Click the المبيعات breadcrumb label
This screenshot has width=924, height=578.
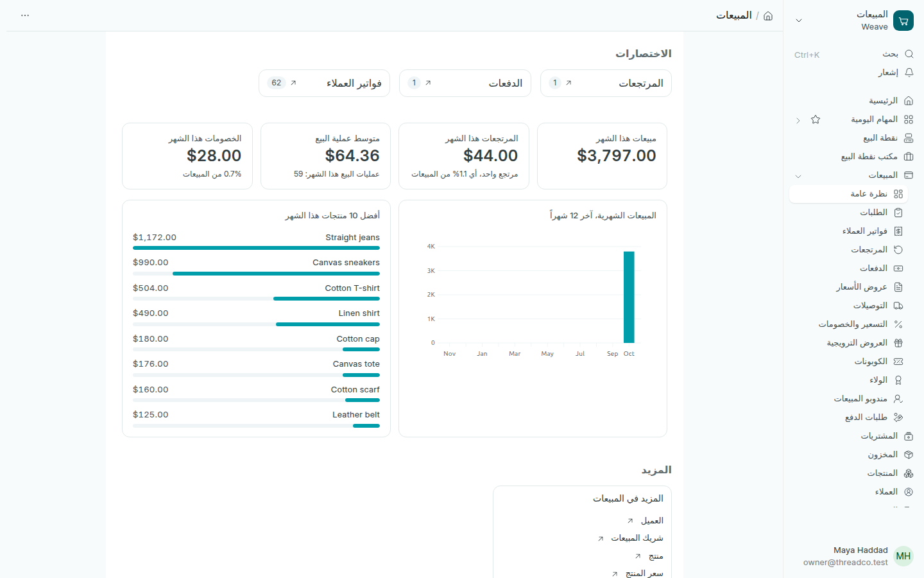click(x=734, y=15)
